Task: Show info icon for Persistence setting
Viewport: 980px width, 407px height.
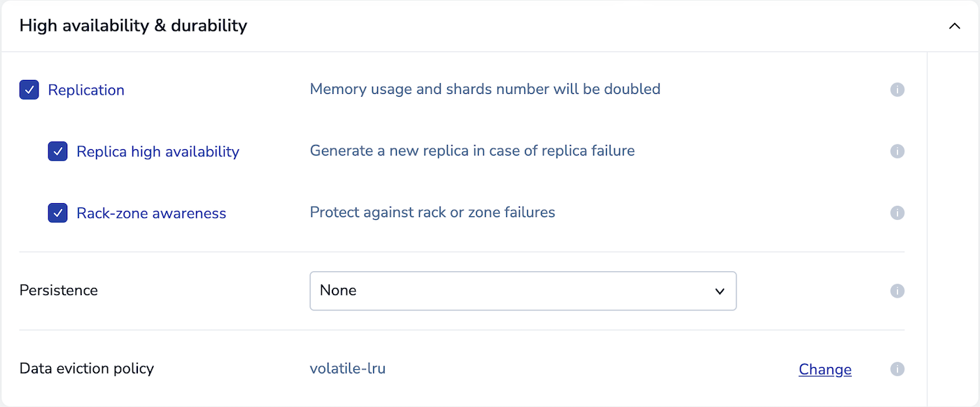Action: coord(897,291)
